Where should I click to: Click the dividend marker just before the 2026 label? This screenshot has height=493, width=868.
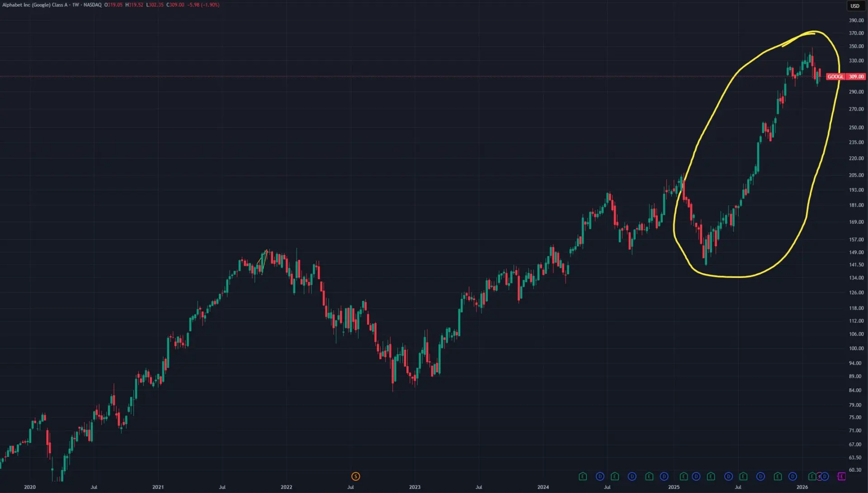tap(793, 476)
